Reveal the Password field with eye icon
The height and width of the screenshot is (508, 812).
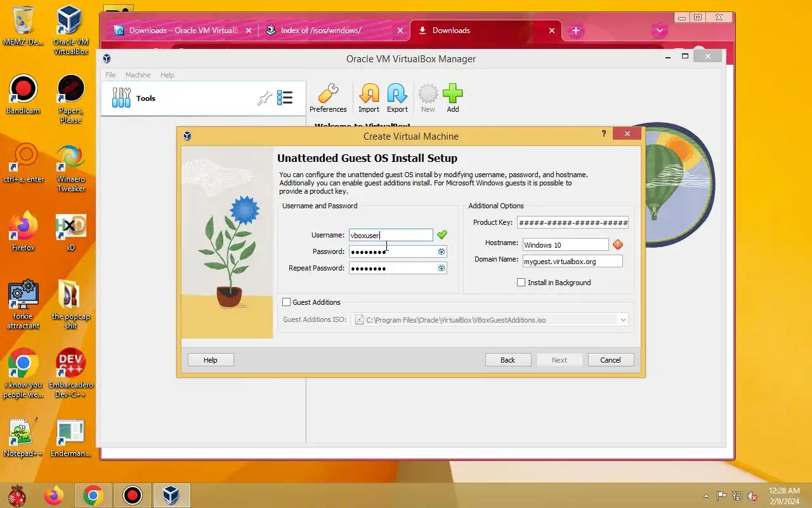click(x=442, y=251)
